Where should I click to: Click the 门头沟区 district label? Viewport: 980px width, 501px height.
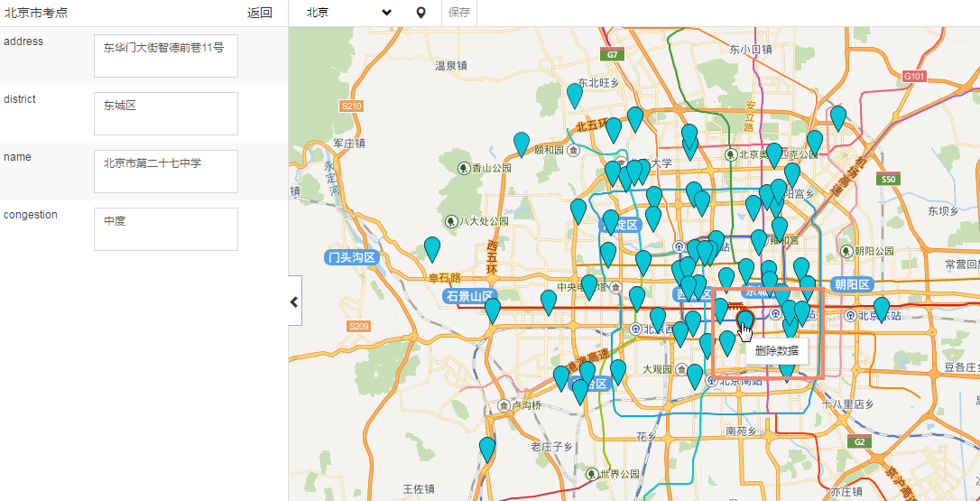352,257
